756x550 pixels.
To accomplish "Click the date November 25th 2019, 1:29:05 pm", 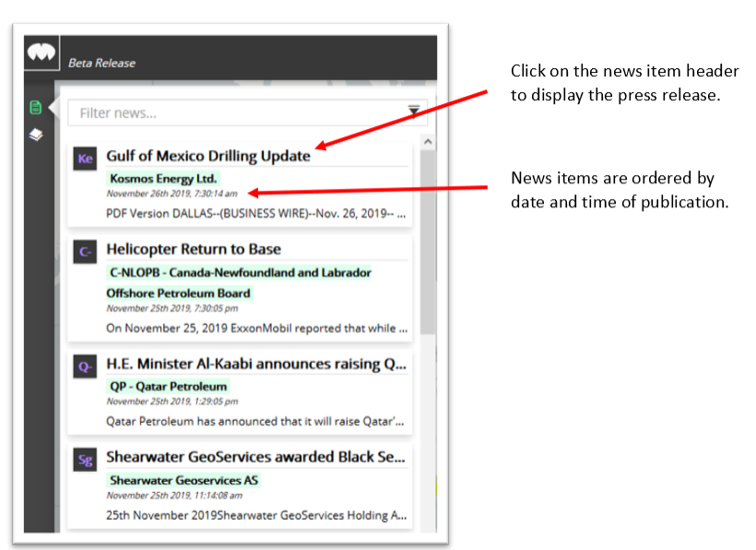I will pos(172,401).
